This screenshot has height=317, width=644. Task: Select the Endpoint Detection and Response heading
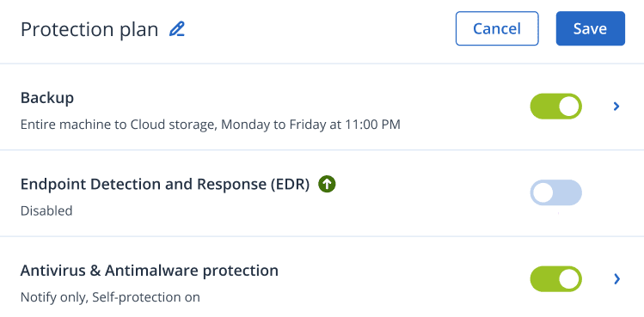pos(165,185)
